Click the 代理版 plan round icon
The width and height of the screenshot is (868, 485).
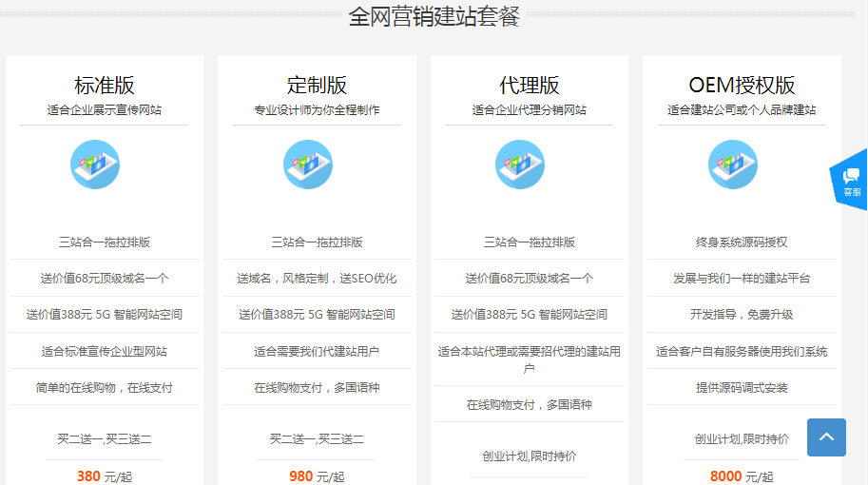[x=520, y=165]
